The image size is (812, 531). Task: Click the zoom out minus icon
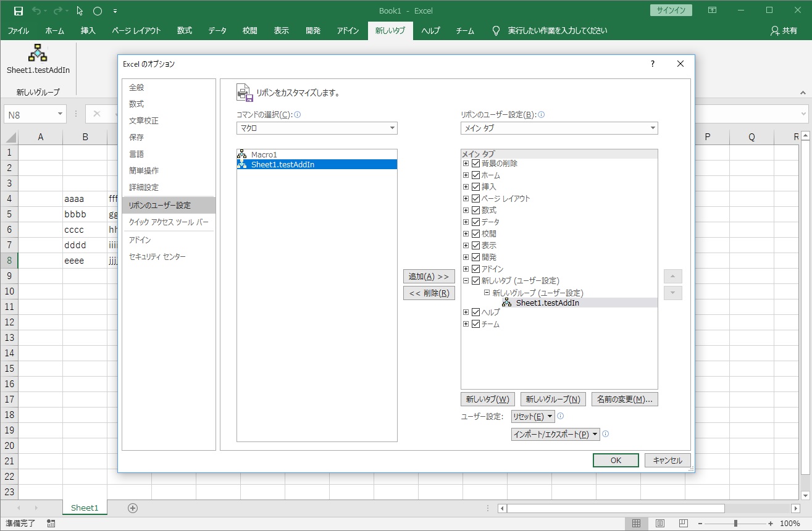click(x=701, y=524)
